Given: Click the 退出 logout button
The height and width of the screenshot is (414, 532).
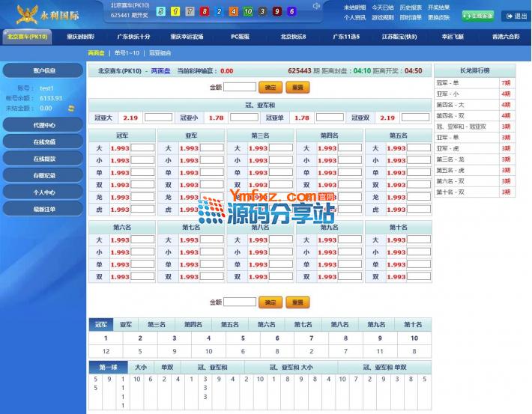Looking at the screenshot, I should [x=516, y=16].
